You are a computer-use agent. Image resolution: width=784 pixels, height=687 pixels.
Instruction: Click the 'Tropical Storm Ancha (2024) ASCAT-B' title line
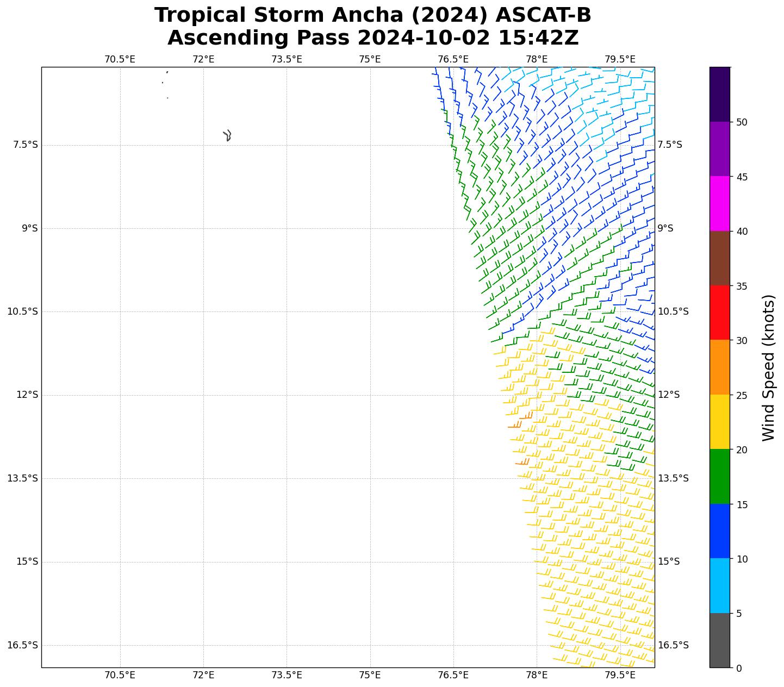[372, 15]
